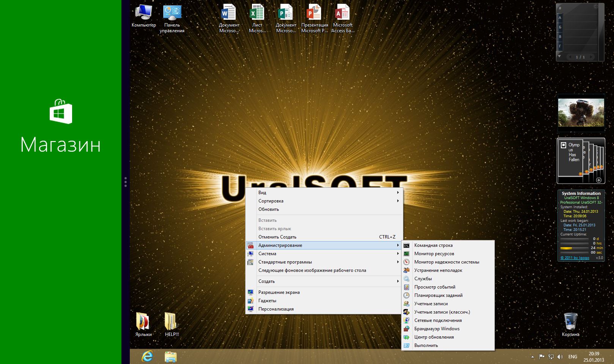Open the Компьютер desktop icon
The width and height of the screenshot is (614, 364).
[x=143, y=16]
